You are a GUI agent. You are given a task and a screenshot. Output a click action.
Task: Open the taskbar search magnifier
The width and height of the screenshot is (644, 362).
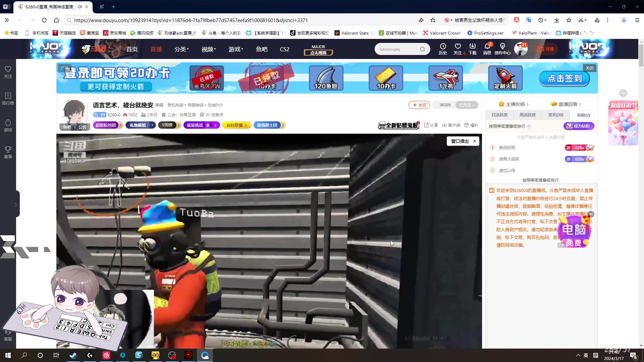click(24, 355)
